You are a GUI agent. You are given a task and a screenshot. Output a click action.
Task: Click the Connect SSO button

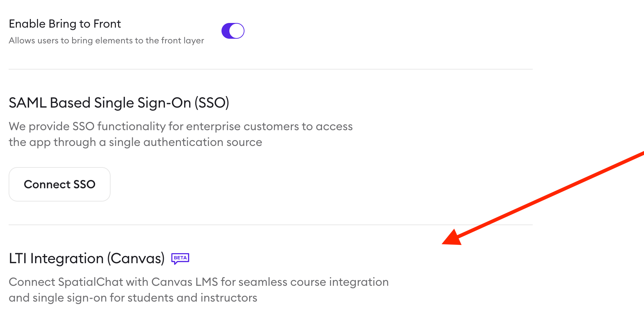tap(60, 184)
